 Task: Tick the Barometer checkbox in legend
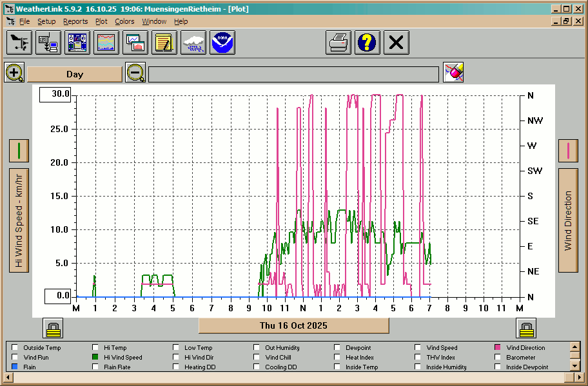point(498,358)
